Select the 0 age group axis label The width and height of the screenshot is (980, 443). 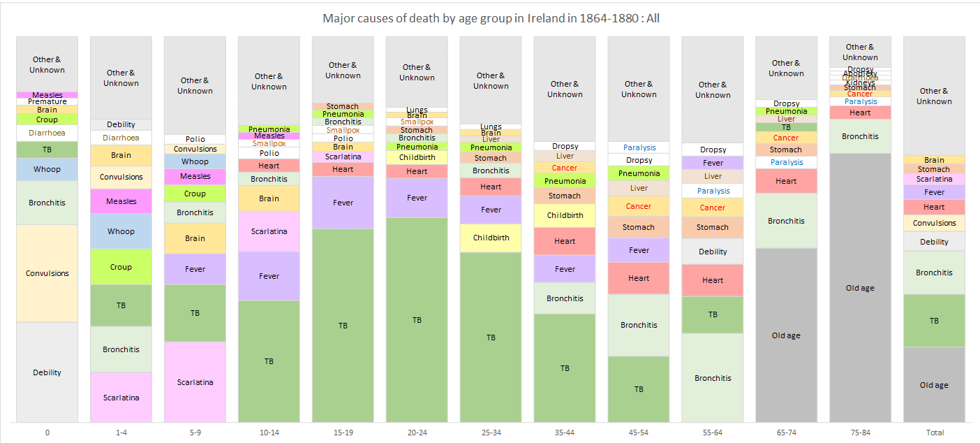click(47, 432)
